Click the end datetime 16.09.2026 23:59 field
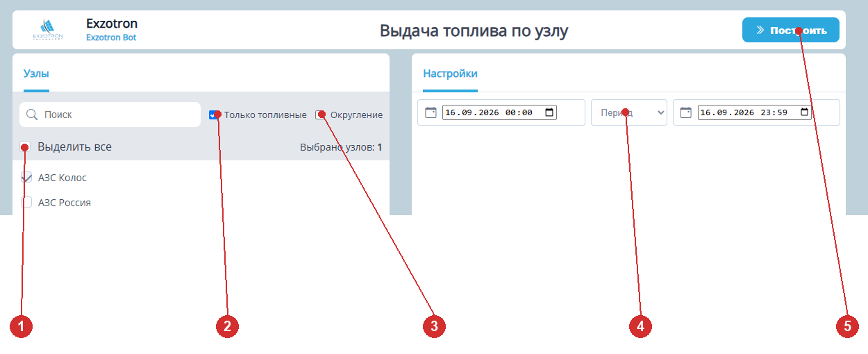 [756, 112]
